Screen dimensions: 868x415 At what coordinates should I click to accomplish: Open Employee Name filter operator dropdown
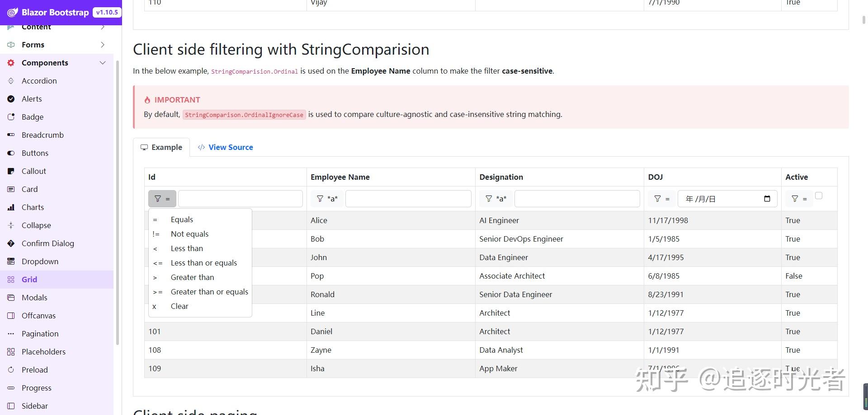click(326, 199)
